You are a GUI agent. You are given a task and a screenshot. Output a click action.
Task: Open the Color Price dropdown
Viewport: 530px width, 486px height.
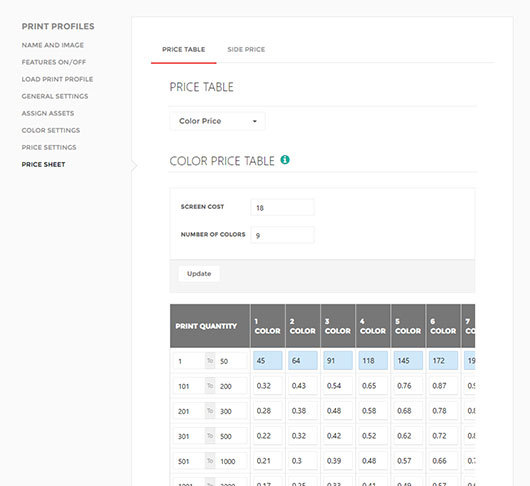217,121
